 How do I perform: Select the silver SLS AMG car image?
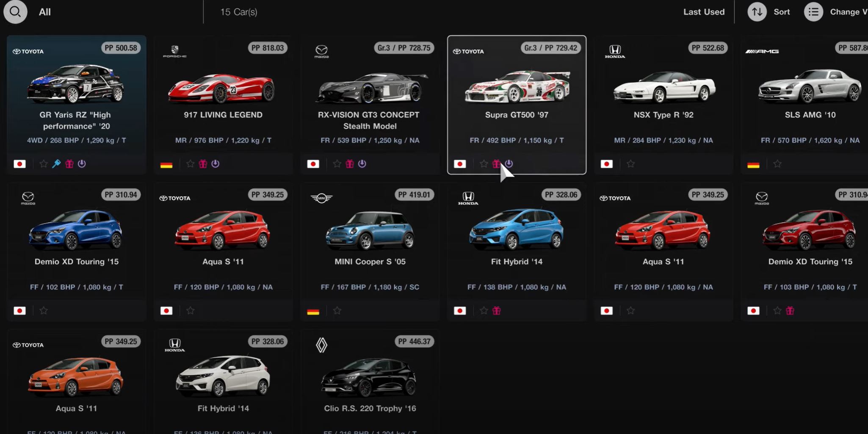[x=810, y=87]
